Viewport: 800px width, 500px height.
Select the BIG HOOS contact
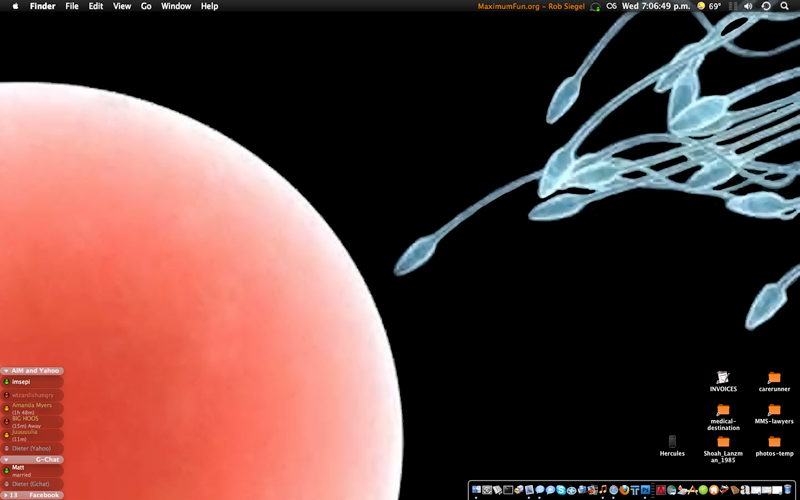click(x=32, y=421)
